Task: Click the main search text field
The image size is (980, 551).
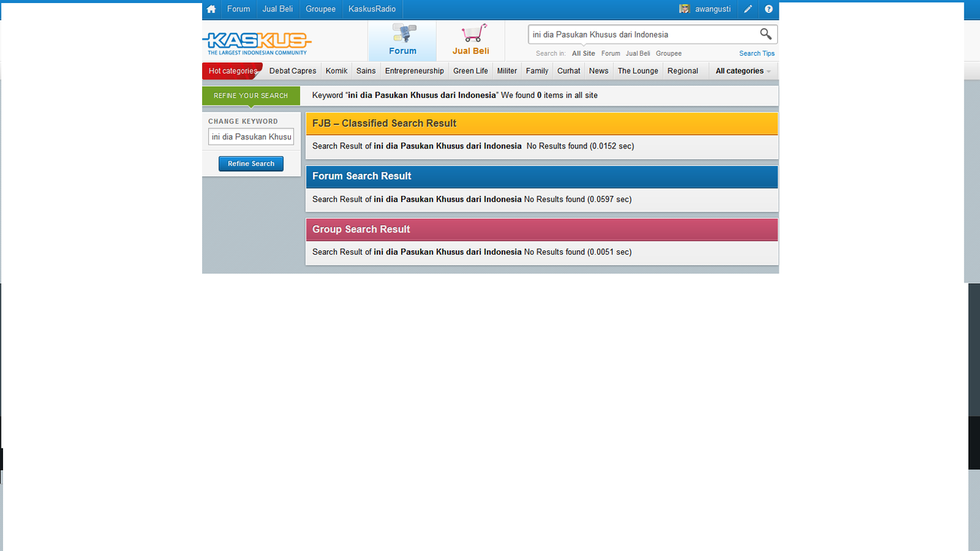Action: pos(643,34)
